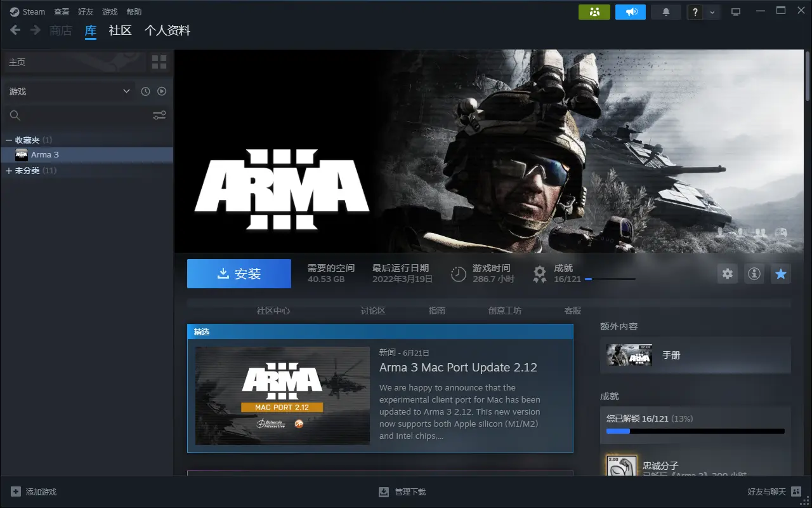
Task: Show game info circle icon
Action: [x=754, y=274]
